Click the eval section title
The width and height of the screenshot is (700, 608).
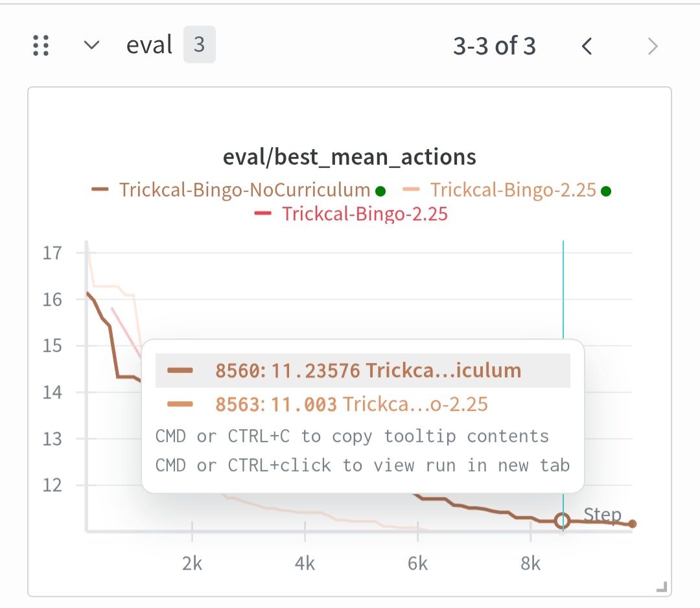tap(149, 46)
